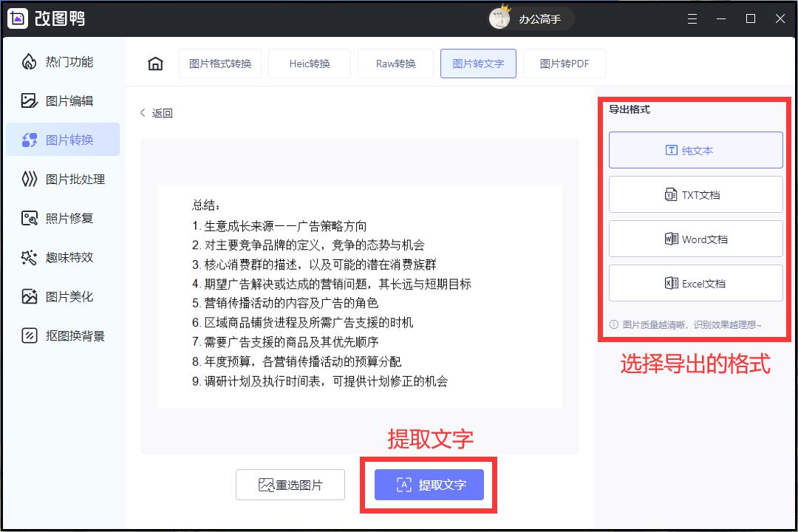798x532 pixels.
Task: Click the 提取文字 button
Action: point(429,485)
